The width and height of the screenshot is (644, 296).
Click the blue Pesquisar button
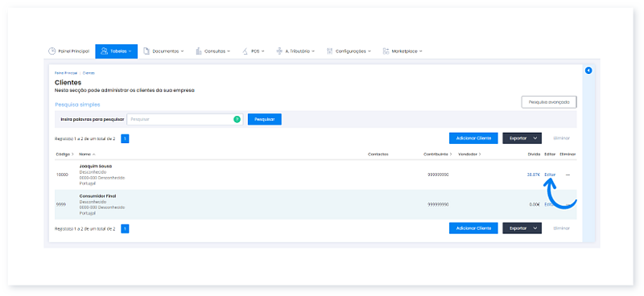(x=265, y=120)
